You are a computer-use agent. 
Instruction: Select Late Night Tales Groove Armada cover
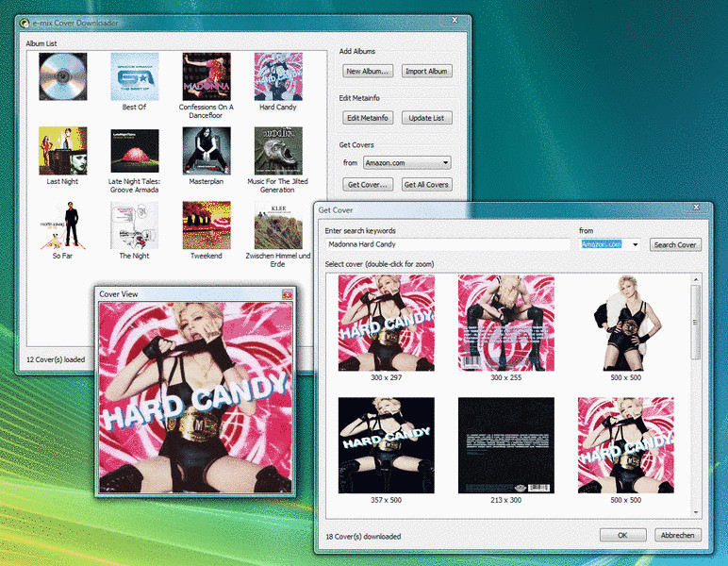(x=135, y=151)
